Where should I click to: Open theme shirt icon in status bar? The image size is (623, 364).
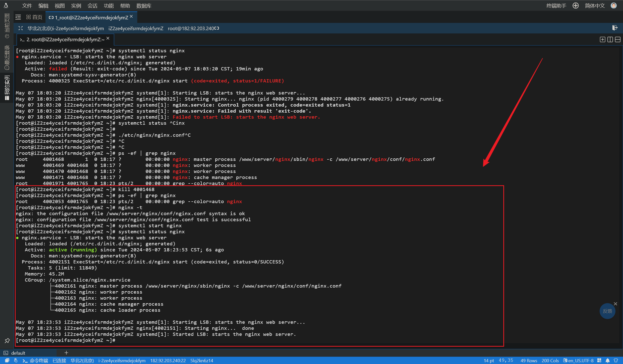616,360
